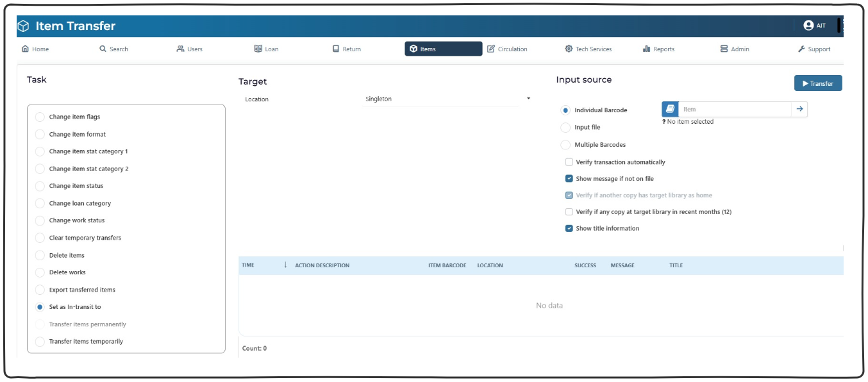Go to Support with wrench icon
The height and width of the screenshot is (382, 868).
pyautogui.click(x=801, y=49)
